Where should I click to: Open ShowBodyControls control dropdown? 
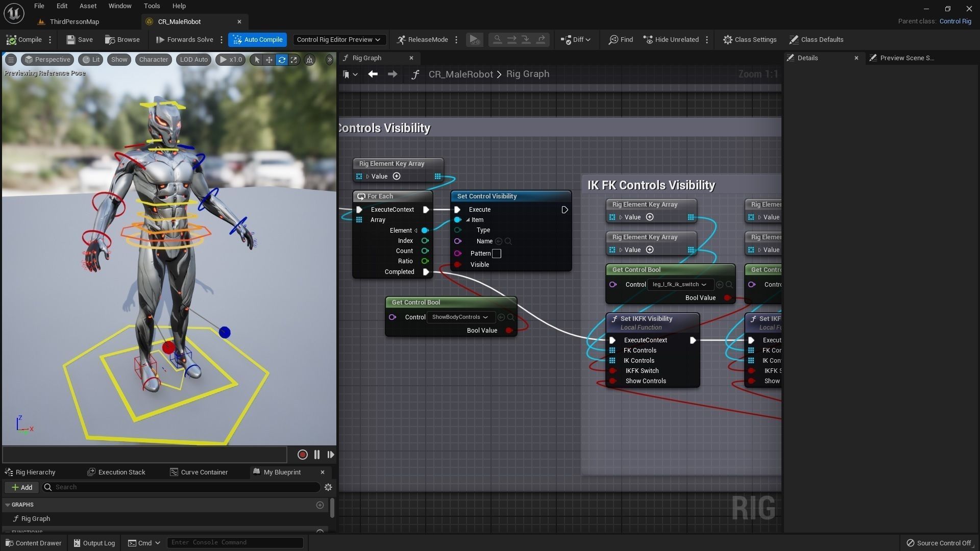[460, 317]
